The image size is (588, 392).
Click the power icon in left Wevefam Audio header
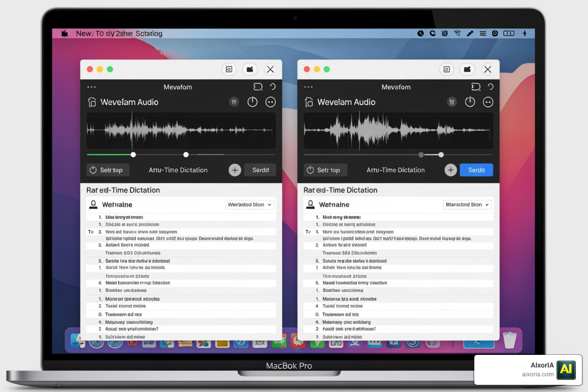pyautogui.click(x=252, y=102)
